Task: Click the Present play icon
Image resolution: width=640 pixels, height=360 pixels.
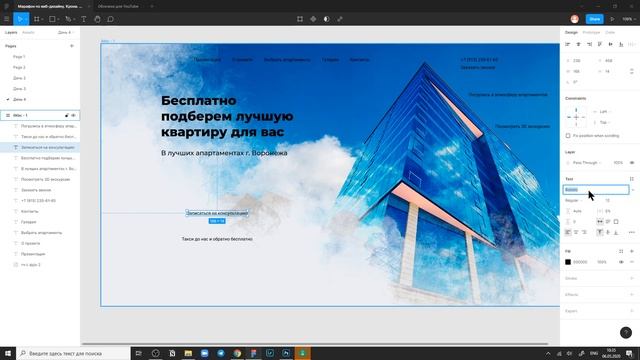Action: click(612, 19)
